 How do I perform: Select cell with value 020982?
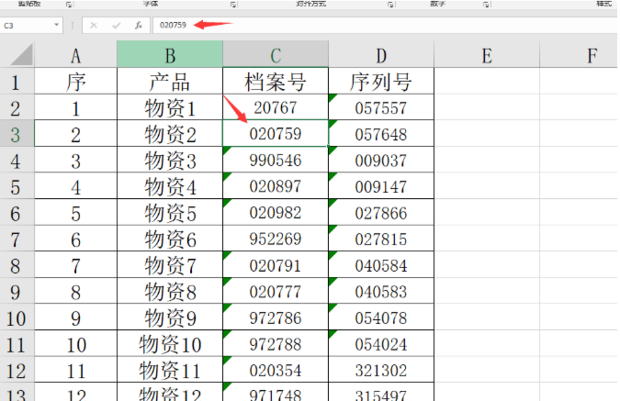pyautogui.click(x=276, y=212)
